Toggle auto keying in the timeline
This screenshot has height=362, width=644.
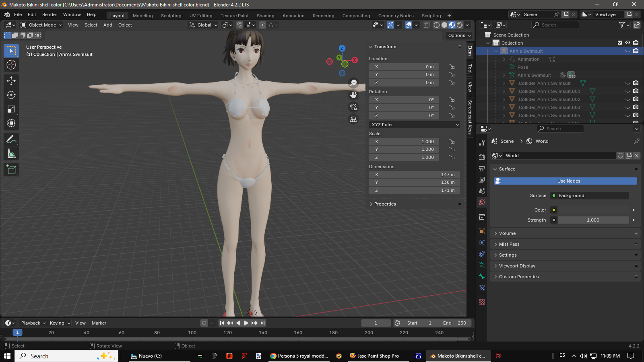(204, 323)
